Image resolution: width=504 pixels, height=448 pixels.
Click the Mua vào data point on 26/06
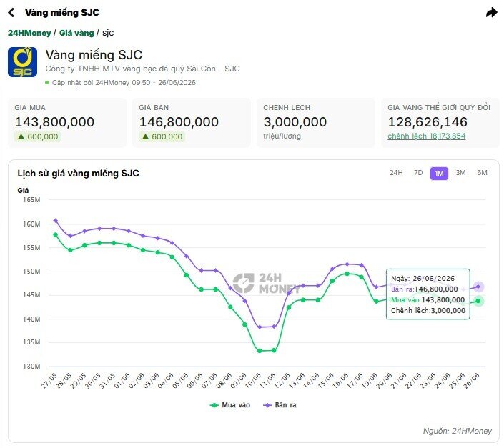[478, 301]
